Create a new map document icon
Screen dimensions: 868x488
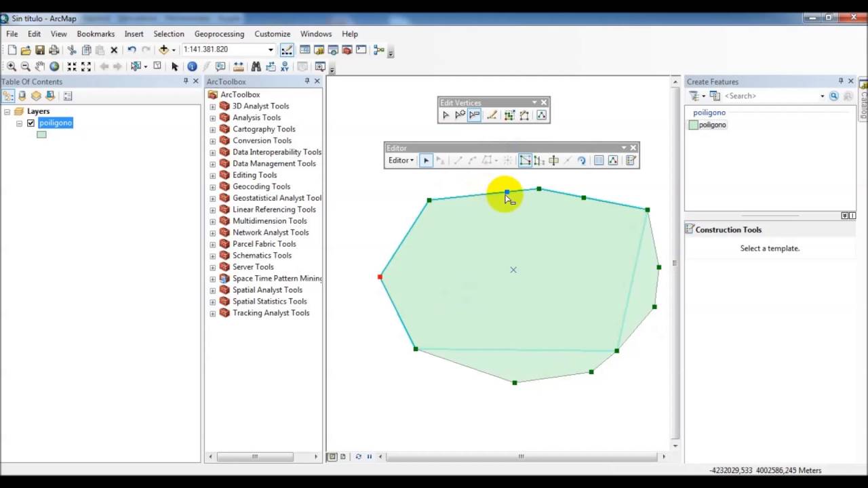[x=12, y=49]
